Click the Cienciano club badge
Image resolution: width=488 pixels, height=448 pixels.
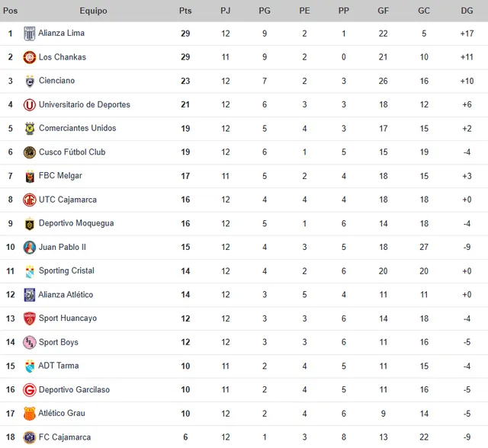click(29, 81)
